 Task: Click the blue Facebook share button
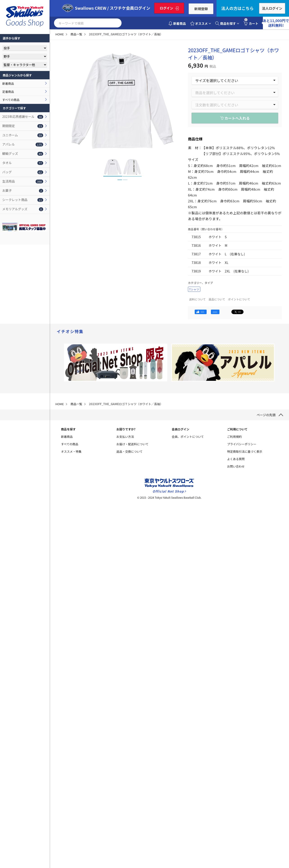pos(215,312)
